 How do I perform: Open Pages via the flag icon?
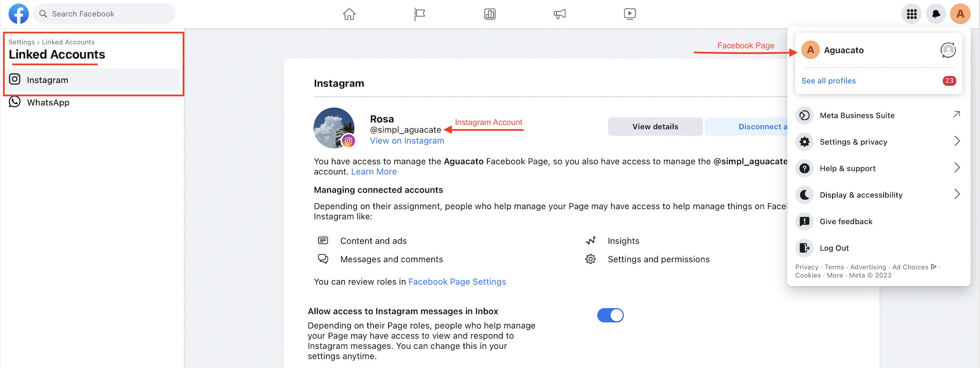(x=420, y=14)
